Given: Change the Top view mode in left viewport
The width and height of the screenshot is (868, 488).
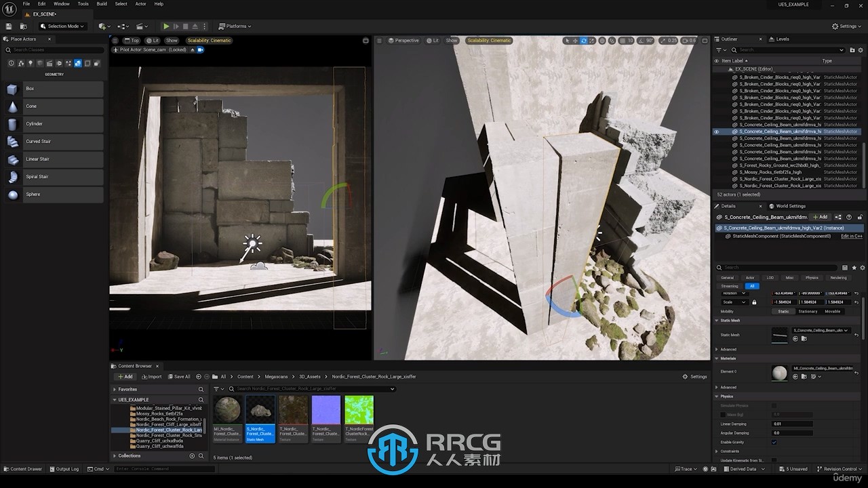Looking at the screenshot, I should pyautogui.click(x=132, y=41).
